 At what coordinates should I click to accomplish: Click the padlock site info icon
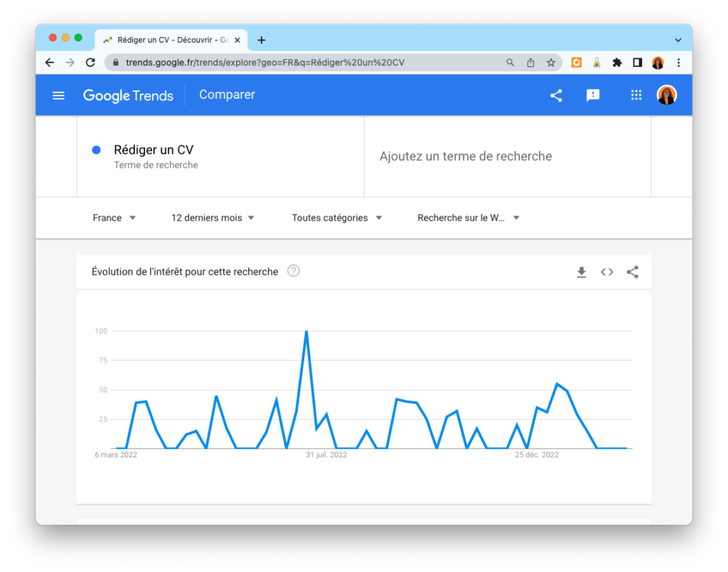pos(116,63)
